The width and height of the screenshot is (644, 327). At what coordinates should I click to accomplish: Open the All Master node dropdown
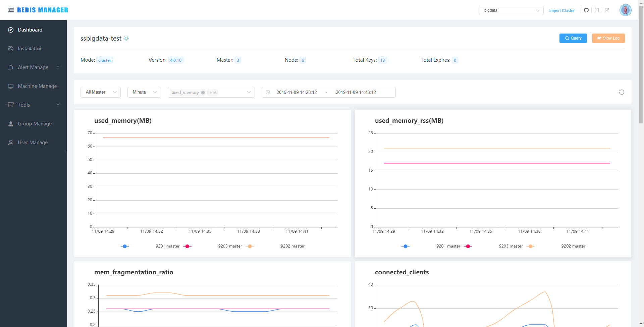click(x=101, y=92)
